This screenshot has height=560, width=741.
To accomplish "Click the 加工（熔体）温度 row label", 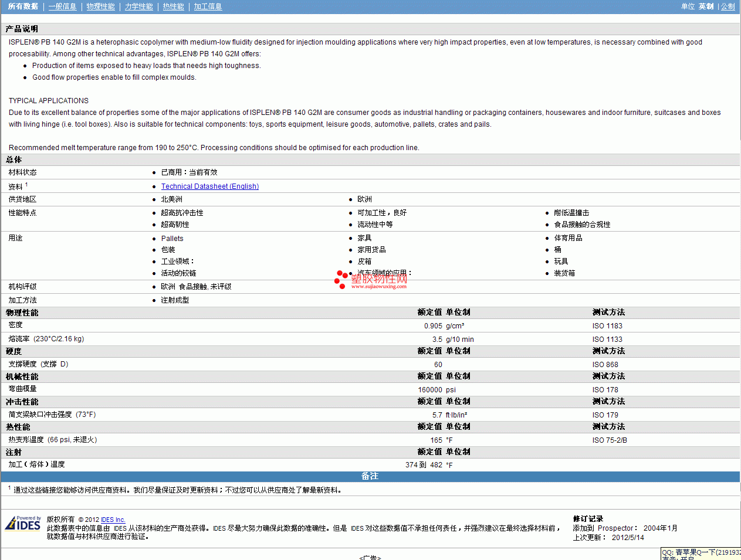I will [36, 464].
